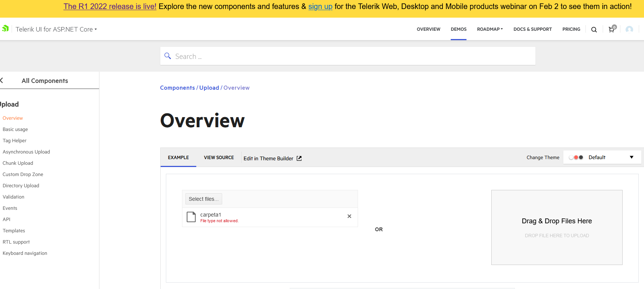644x289 pixels.
Task: Open Chunk Upload demo in sidebar
Action: tap(18, 163)
